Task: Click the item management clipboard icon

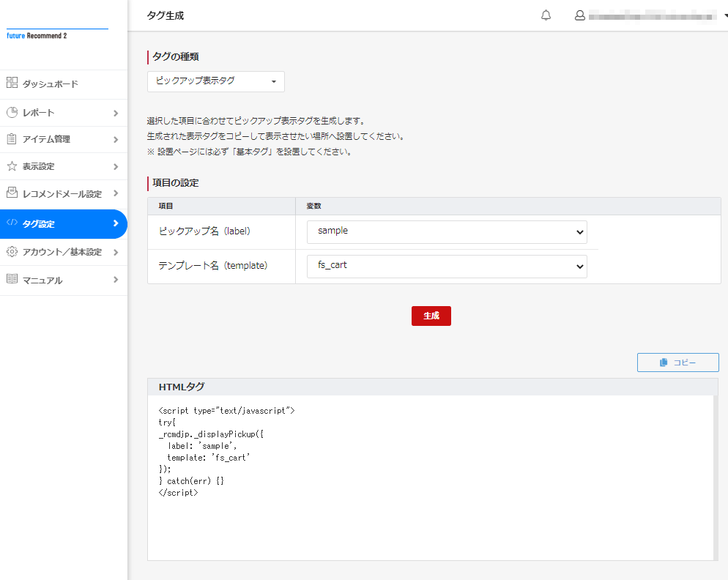Action: tap(12, 139)
